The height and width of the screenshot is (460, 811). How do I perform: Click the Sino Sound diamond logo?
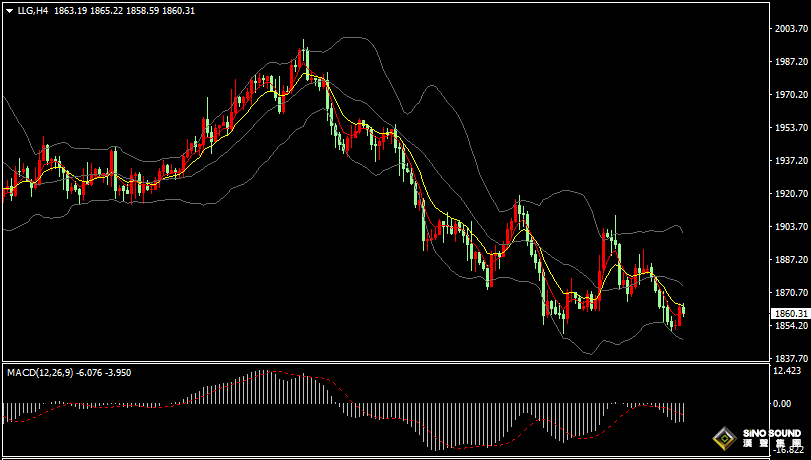[725, 439]
